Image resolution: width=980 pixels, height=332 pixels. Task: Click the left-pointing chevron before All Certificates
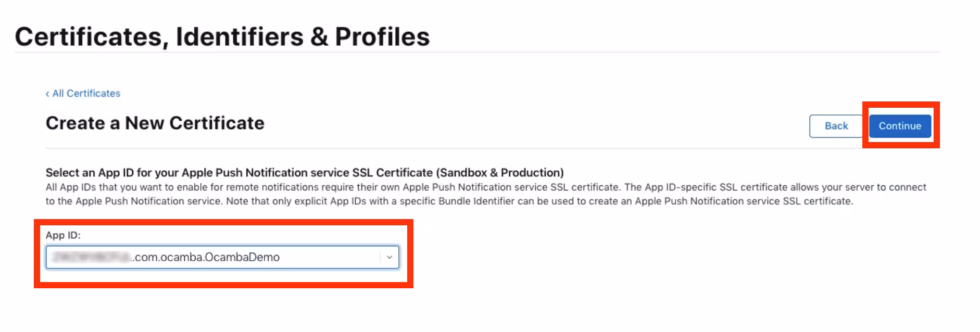pyautogui.click(x=47, y=93)
